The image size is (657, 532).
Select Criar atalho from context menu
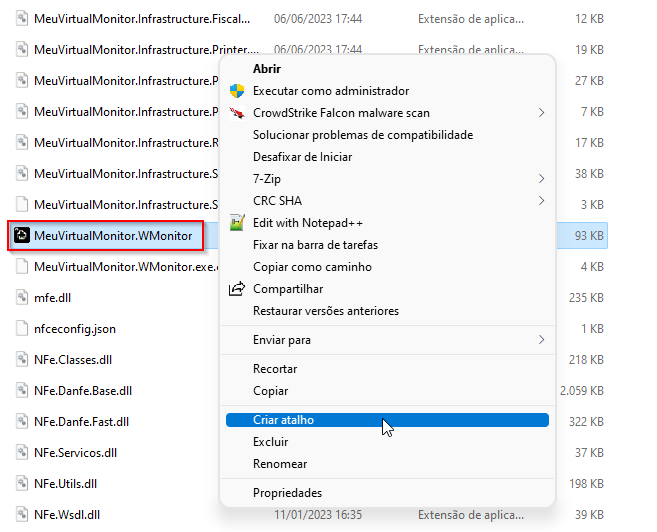tap(284, 420)
